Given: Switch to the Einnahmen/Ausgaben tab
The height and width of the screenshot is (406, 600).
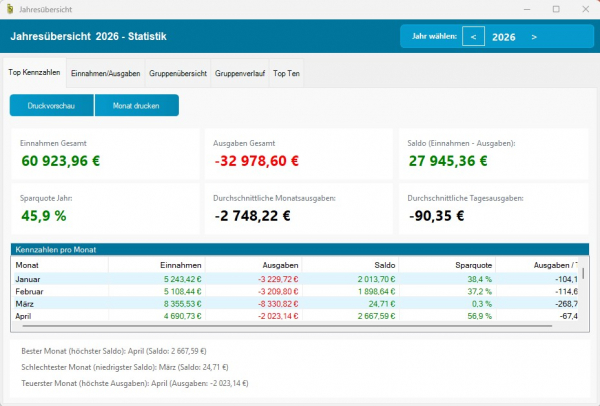Looking at the screenshot, I should click(106, 73).
